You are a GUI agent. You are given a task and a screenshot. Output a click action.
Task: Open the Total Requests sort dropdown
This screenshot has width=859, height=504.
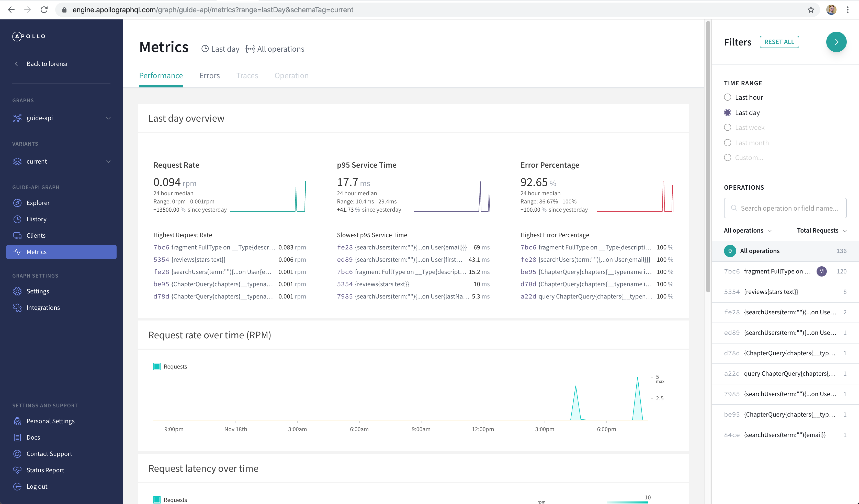click(x=822, y=231)
